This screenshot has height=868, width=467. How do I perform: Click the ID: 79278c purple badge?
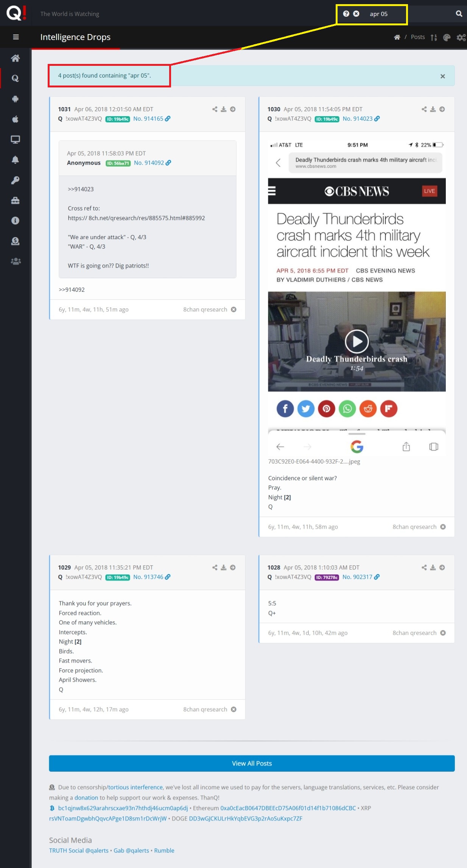tap(327, 577)
